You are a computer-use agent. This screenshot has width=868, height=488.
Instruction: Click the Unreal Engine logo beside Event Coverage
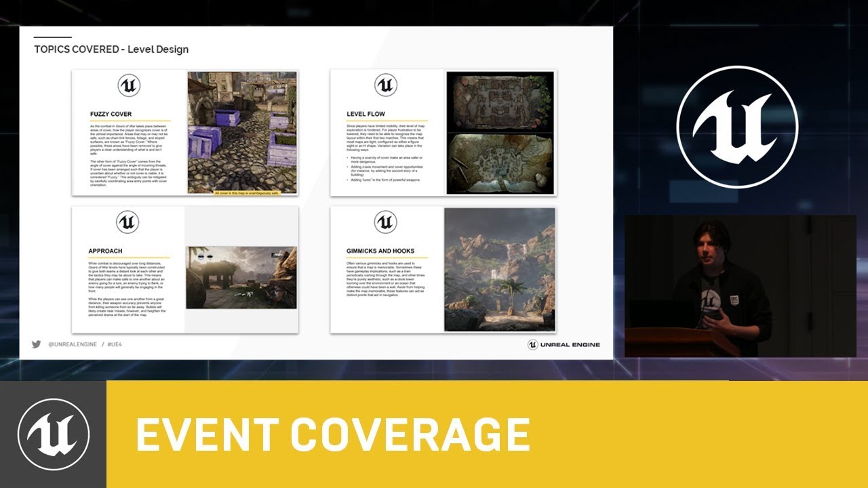coord(54,434)
